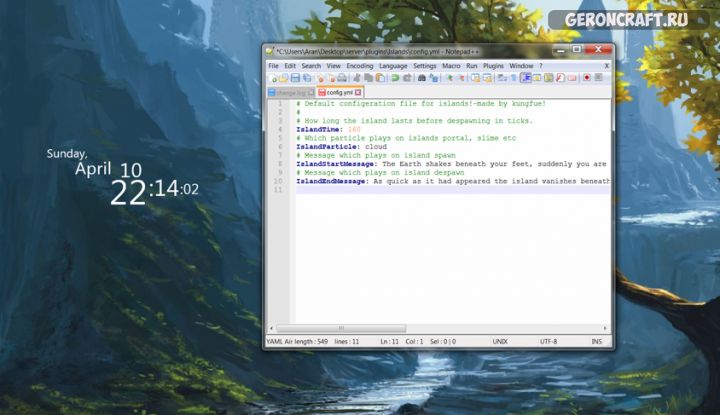Click the Zoom Out toolbar icon
The image size is (720, 415).
[461, 78]
